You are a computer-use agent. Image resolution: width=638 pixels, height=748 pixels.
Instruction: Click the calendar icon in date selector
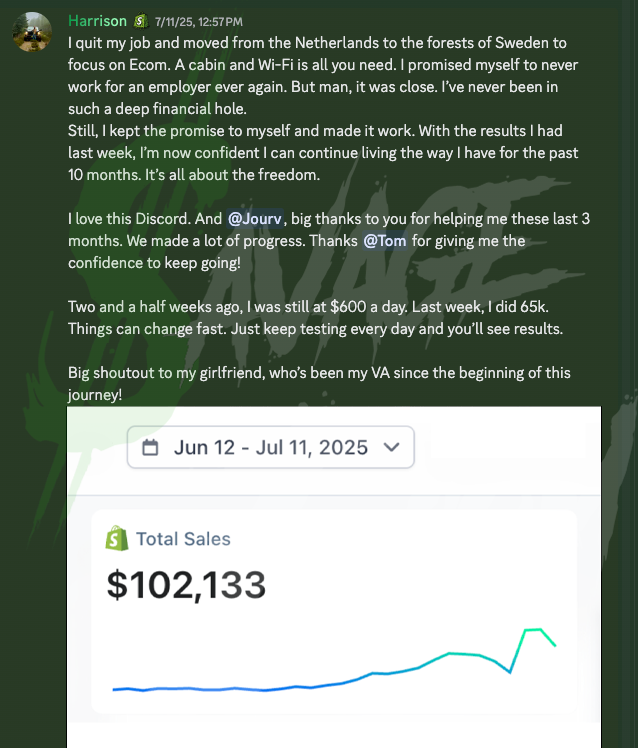(151, 447)
